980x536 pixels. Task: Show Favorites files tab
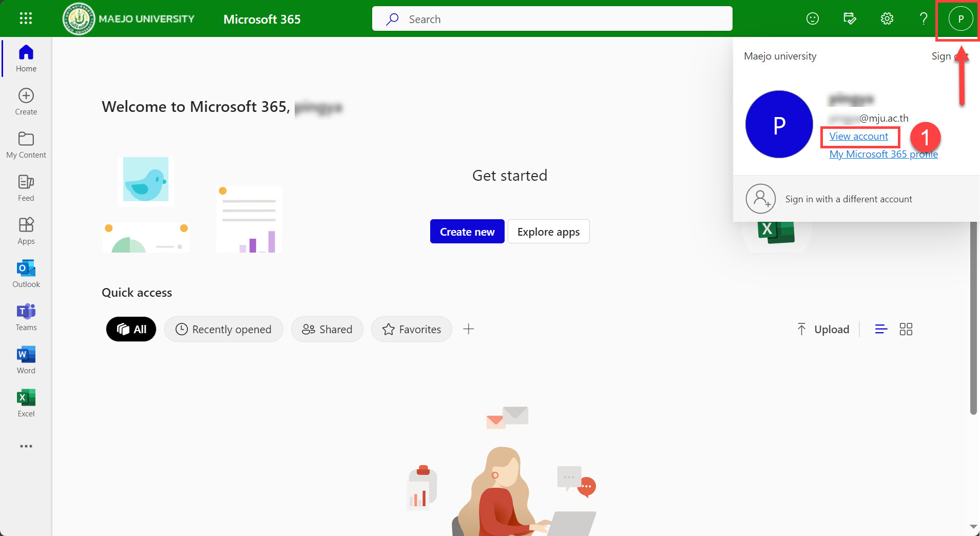(x=412, y=329)
